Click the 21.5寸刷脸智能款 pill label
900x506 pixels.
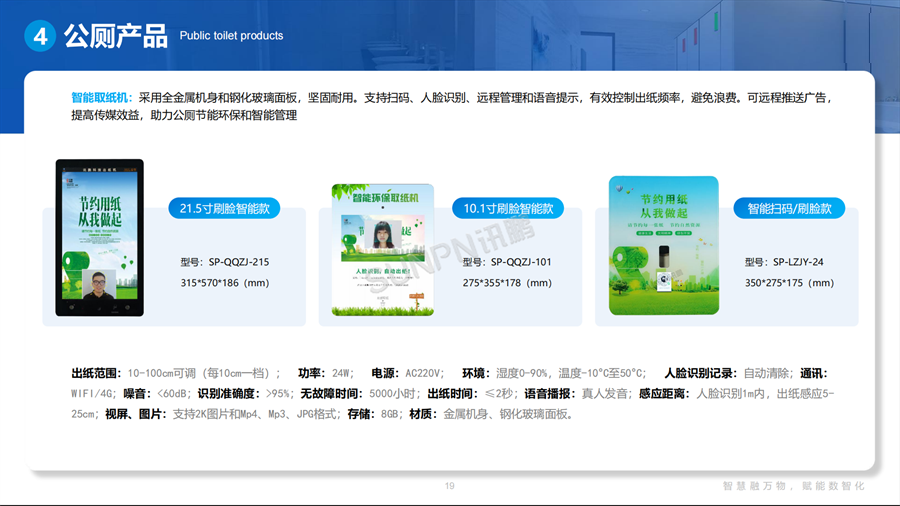click(224, 208)
